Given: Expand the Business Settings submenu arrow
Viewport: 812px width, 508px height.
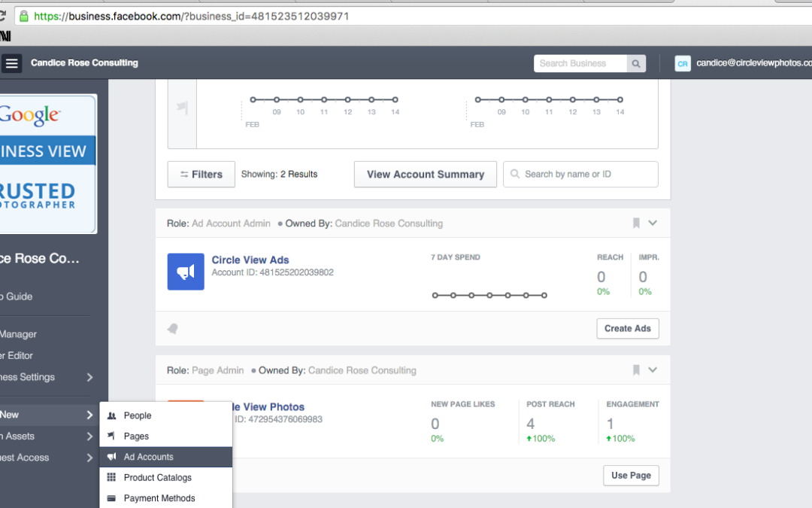Looking at the screenshot, I should (89, 377).
